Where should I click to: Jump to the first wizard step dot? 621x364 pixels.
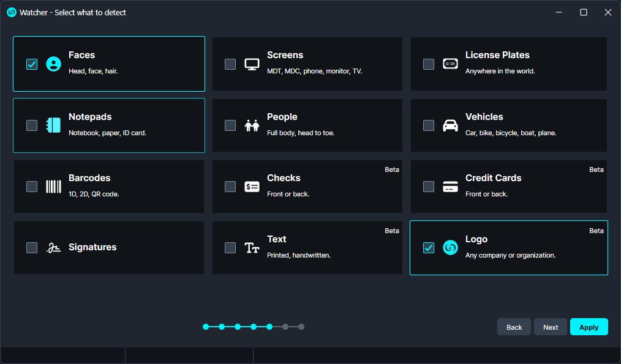(206, 327)
